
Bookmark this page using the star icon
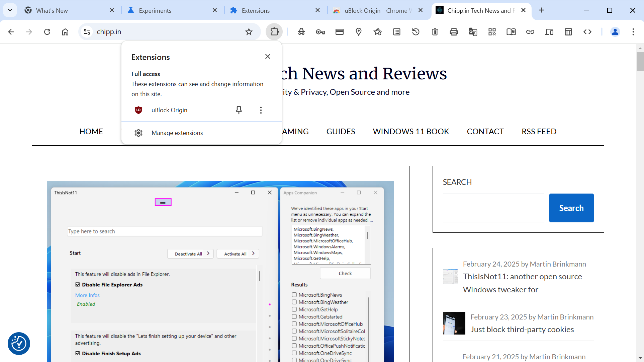249,32
